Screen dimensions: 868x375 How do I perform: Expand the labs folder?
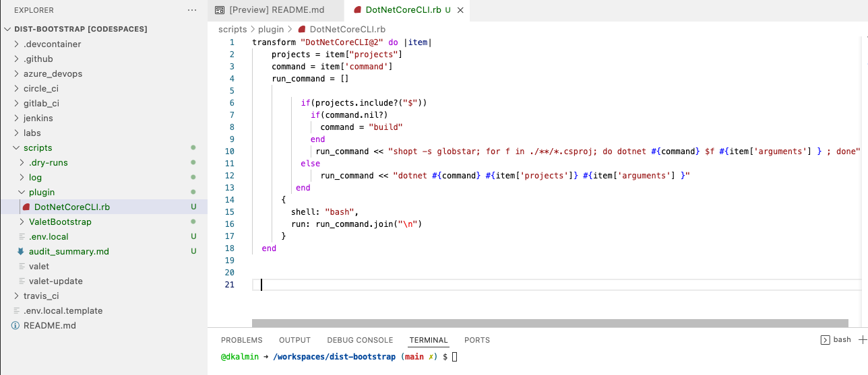tap(17, 133)
